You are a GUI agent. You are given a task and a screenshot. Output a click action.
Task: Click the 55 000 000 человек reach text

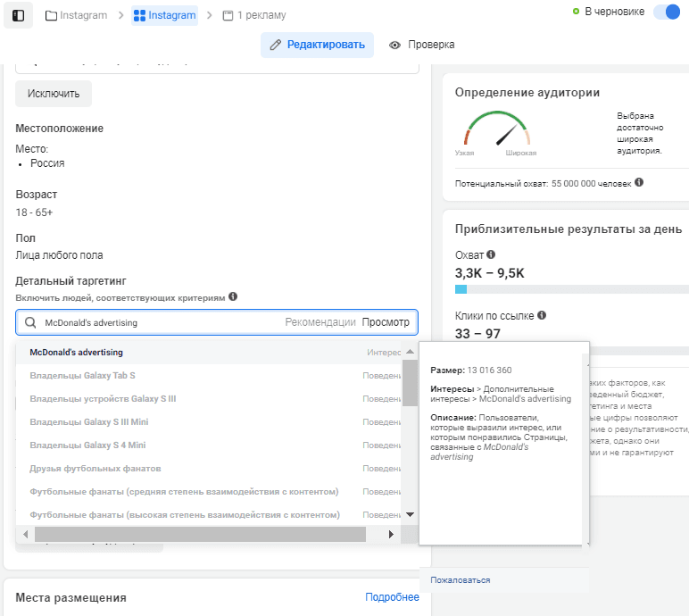591,183
